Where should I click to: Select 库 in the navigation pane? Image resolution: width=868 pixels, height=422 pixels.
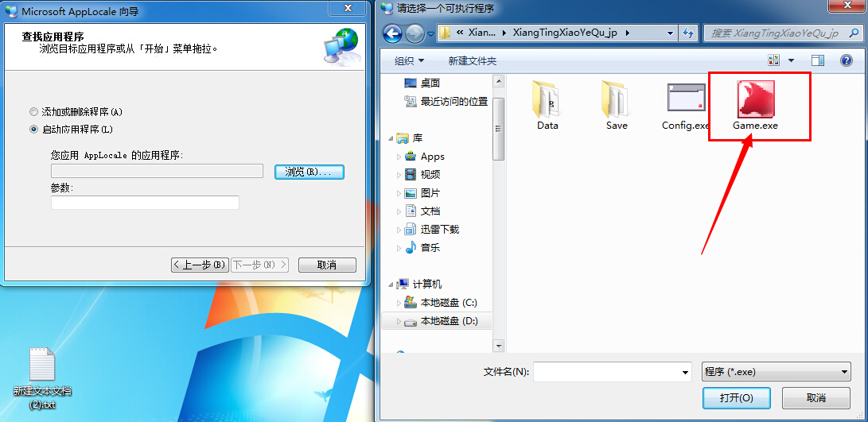417,138
